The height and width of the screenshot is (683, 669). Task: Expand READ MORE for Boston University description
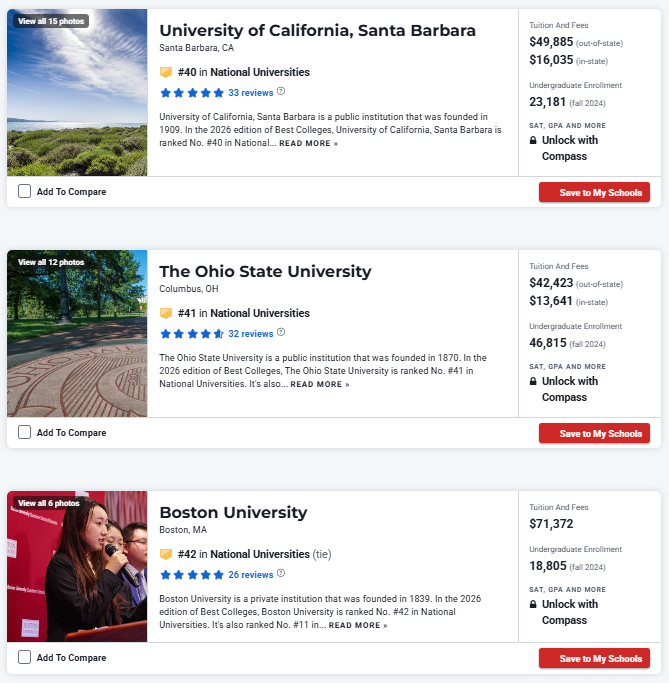pos(358,625)
